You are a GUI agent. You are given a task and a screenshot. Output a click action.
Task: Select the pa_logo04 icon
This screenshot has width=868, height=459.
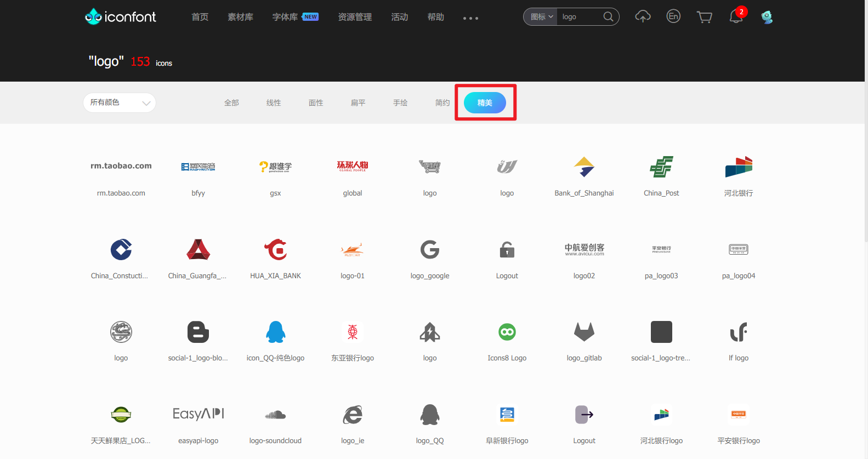click(739, 249)
